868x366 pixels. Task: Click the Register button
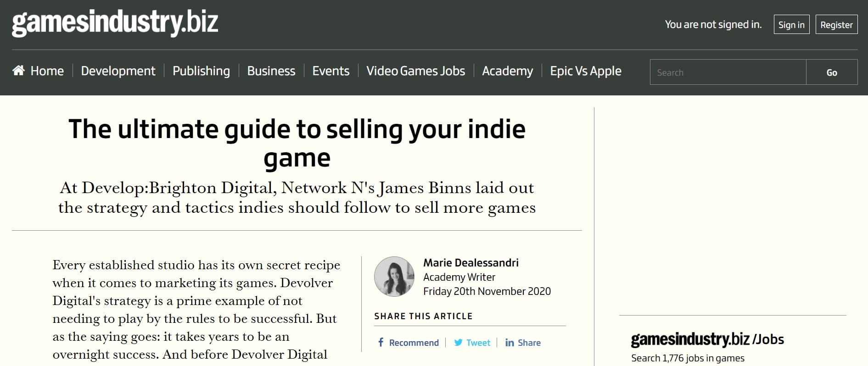pyautogui.click(x=836, y=25)
